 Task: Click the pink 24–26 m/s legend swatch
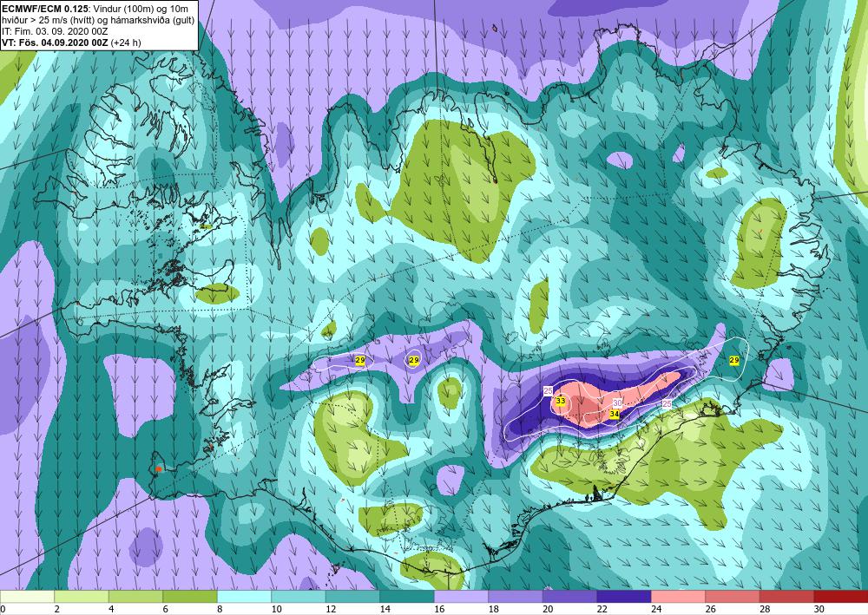[x=678, y=597]
